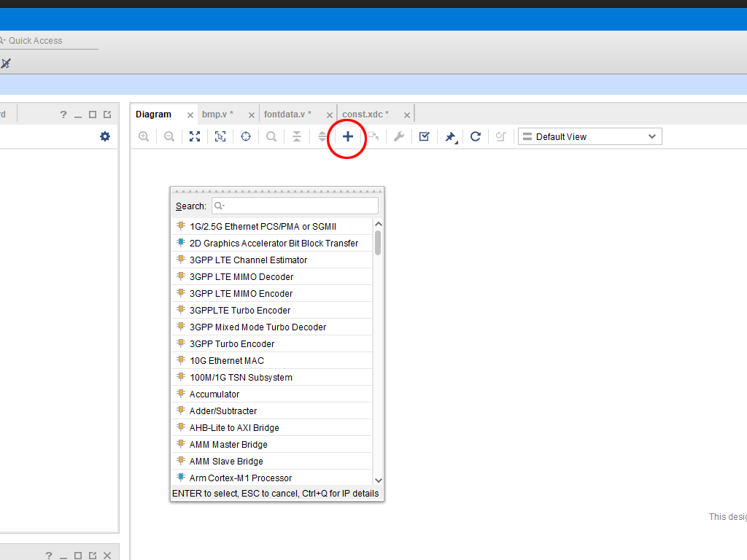The height and width of the screenshot is (560, 747).
Task: Select Adder/Subtracter from the IP list
Action: tap(223, 411)
